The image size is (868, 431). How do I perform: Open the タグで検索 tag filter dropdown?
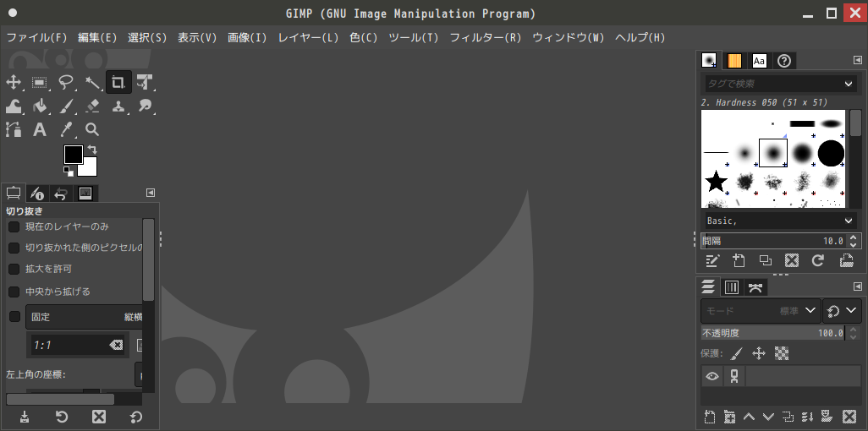[x=849, y=85]
